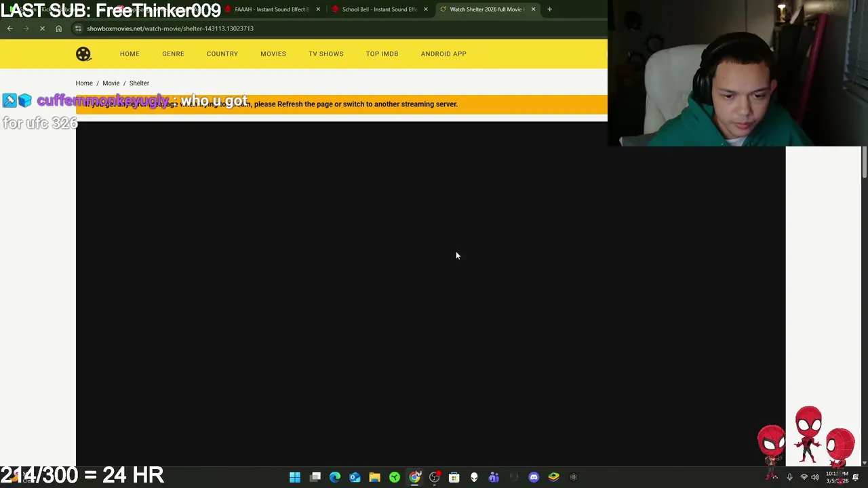The image size is (868, 488).
Task: Open Microsoft Teams from taskbar
Action: pyautogui.click(x=494, y=477)
